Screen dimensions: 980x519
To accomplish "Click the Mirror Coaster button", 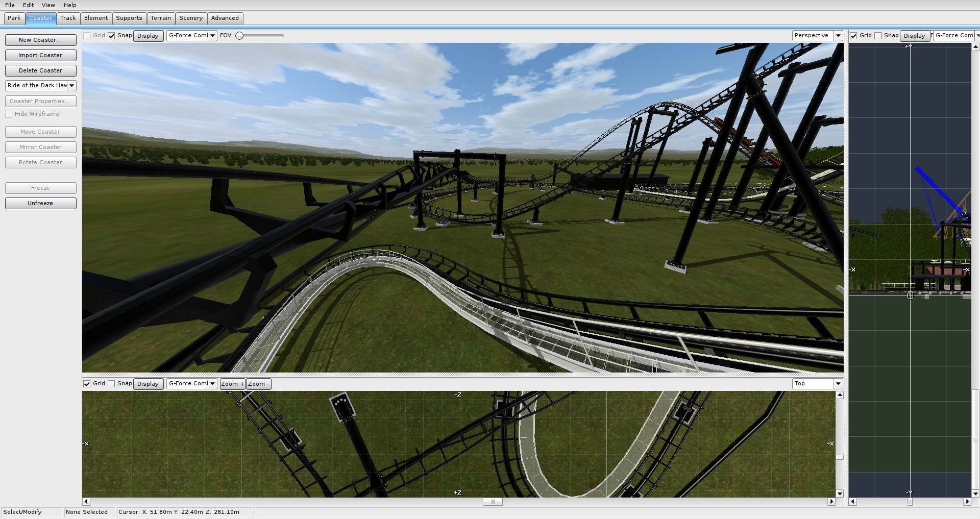I will (x=41, y=147).
